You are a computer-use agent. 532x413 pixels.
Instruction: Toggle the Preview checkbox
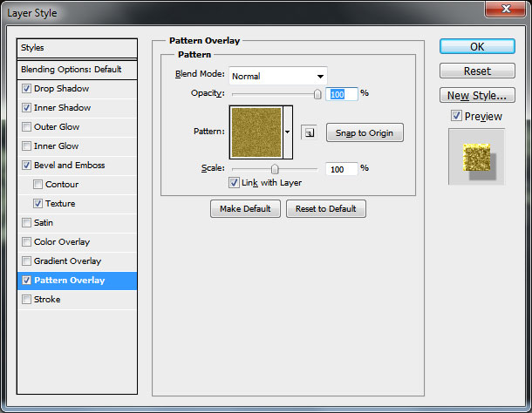pyautogui.click(x=456, y=116)
